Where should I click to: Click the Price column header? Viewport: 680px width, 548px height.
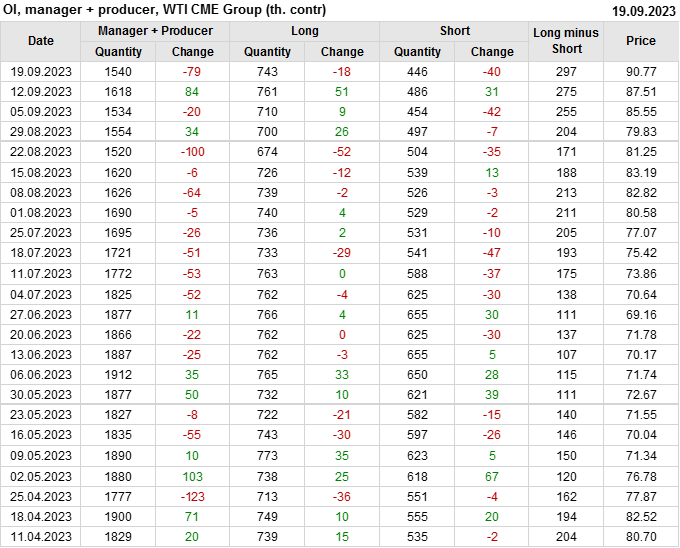click(641, 41)
